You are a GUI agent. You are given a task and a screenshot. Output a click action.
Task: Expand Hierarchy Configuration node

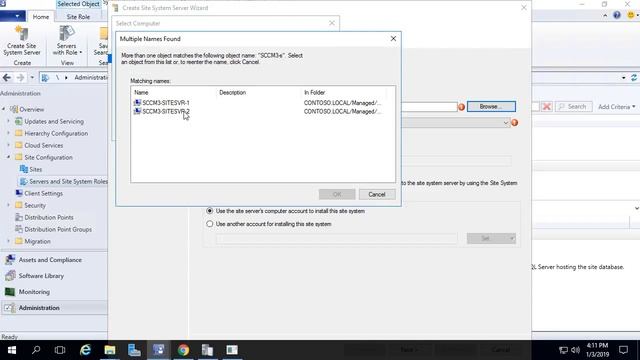pos(8,133)
